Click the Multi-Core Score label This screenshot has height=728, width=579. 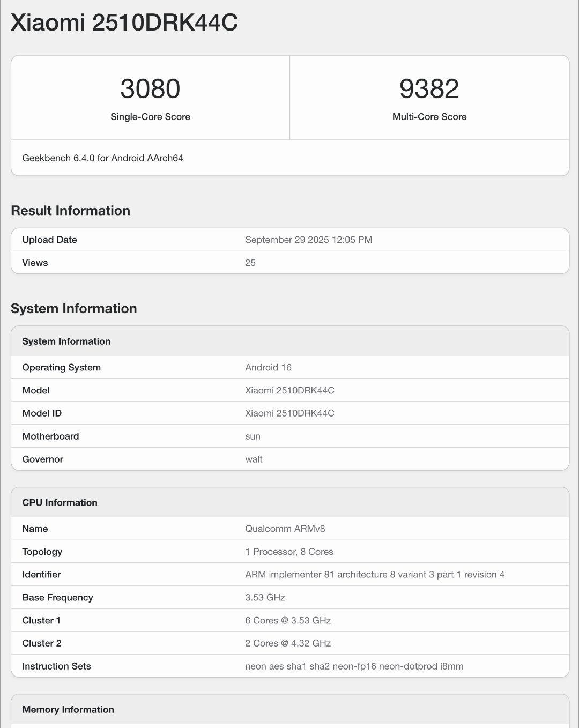(x=429, y=117)
